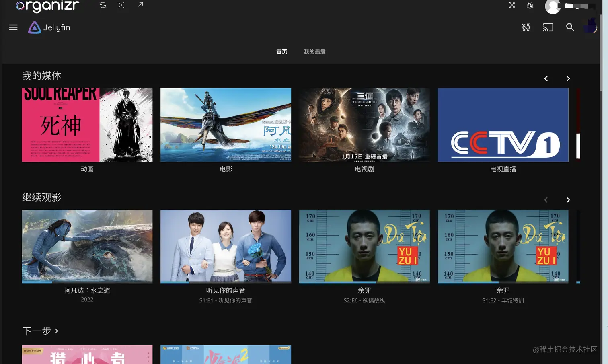Image resolution: width=608 pixels, height=364 pixels.
Task: Click the 电视剧 label text
Action: click(364, 169)
